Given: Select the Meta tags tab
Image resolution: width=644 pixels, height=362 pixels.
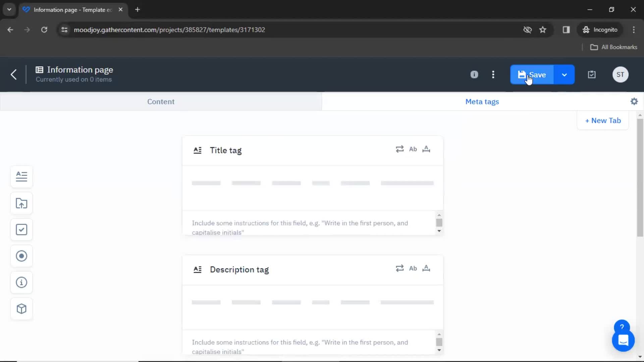Looking at the screenshot, I should tap(482, 102).
